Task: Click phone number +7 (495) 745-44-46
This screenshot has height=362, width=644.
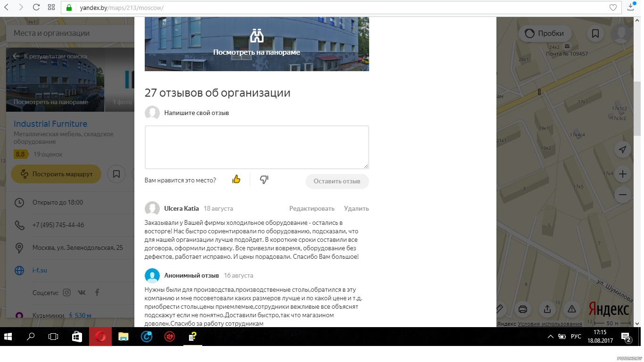Action: 58,225
